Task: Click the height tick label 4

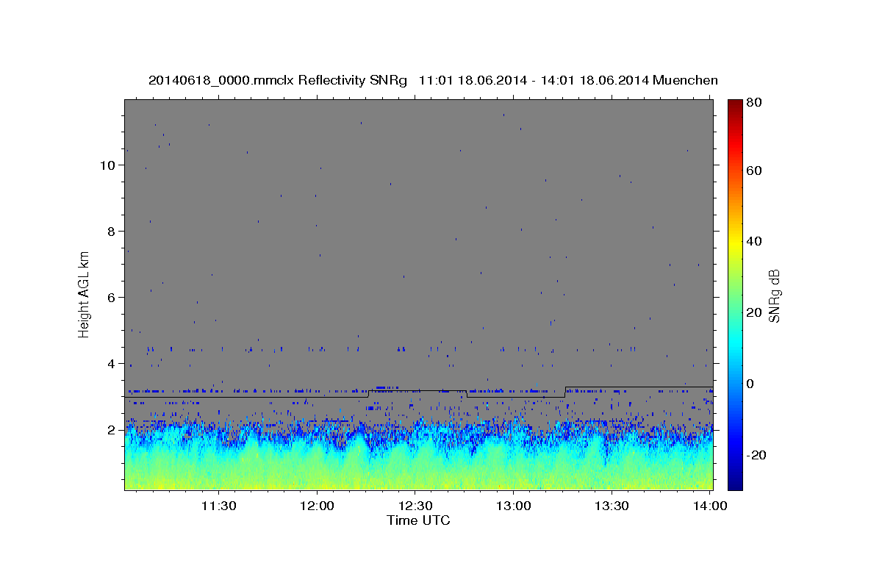Action: [x=111, y=364]
